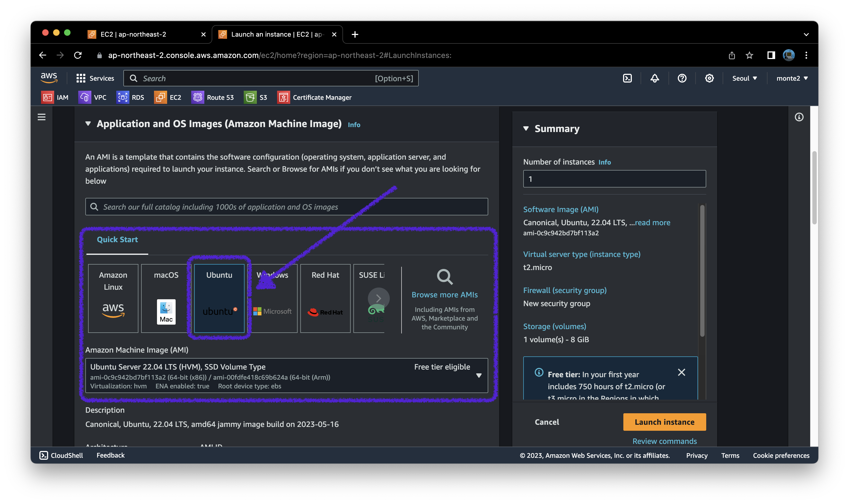Open the settings gear in the AWS header
Viewport: 849px width, 504px height.
point(709,78)
